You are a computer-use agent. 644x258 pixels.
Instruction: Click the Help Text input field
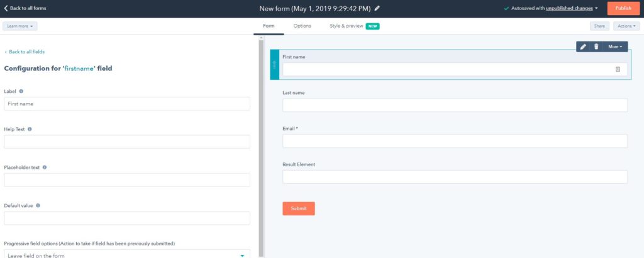(127, 141)
